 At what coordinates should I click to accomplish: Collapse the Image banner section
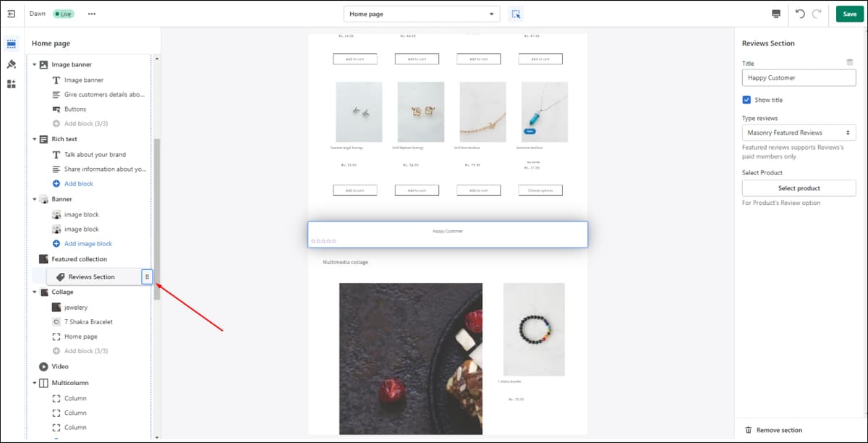pyautogui.click(x=34, y=64)
